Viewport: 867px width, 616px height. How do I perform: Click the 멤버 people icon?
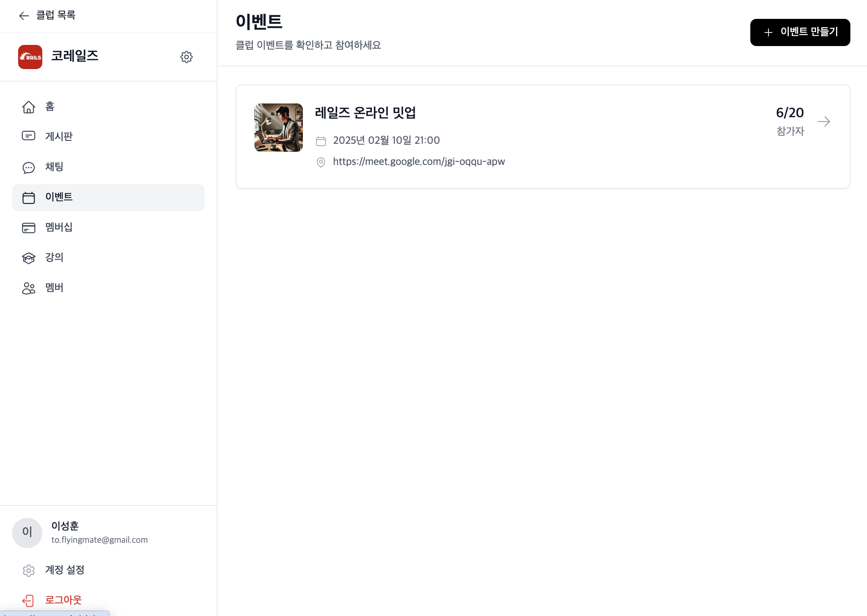(28, 288)
